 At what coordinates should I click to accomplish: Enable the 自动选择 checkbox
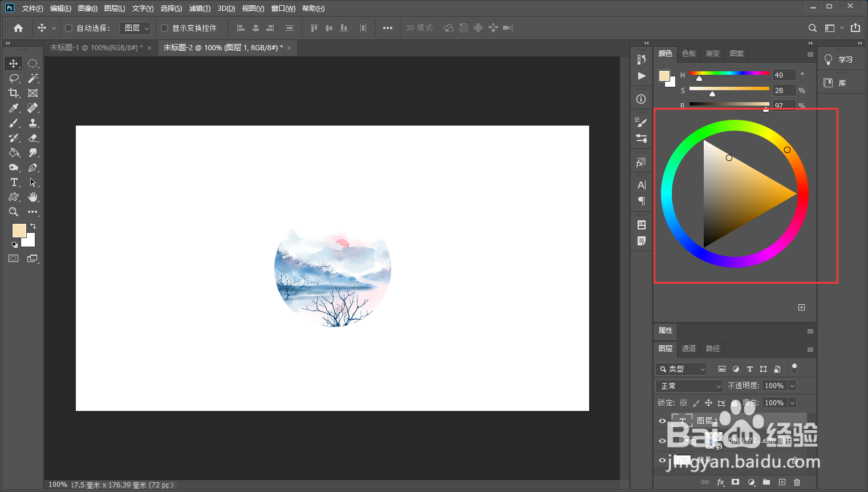coord(68,28)
